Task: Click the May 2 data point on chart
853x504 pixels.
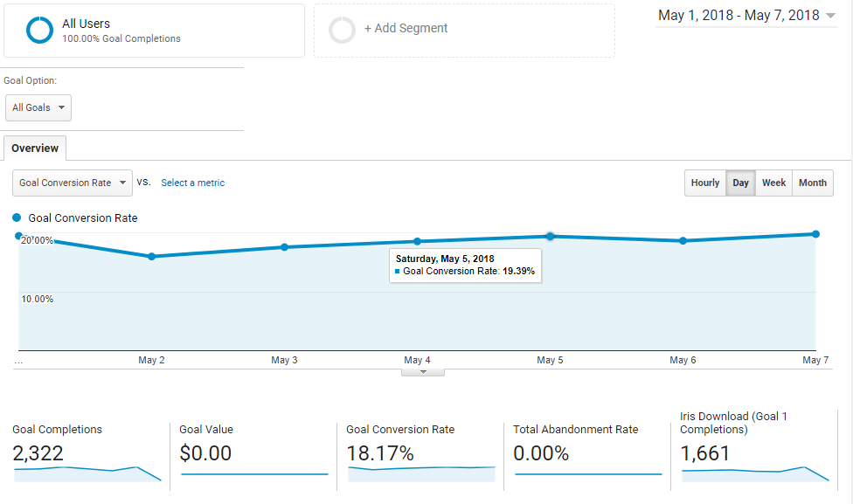Action: (152, 256)
